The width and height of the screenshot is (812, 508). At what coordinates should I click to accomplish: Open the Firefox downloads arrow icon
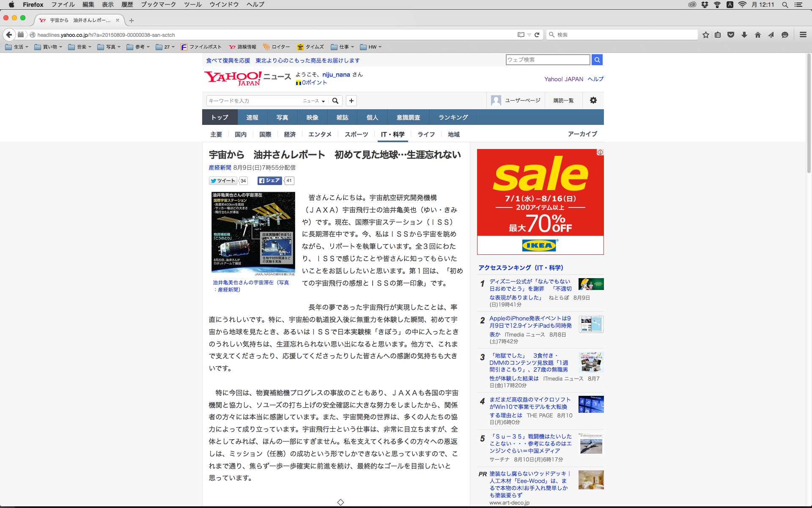point(744,35)
